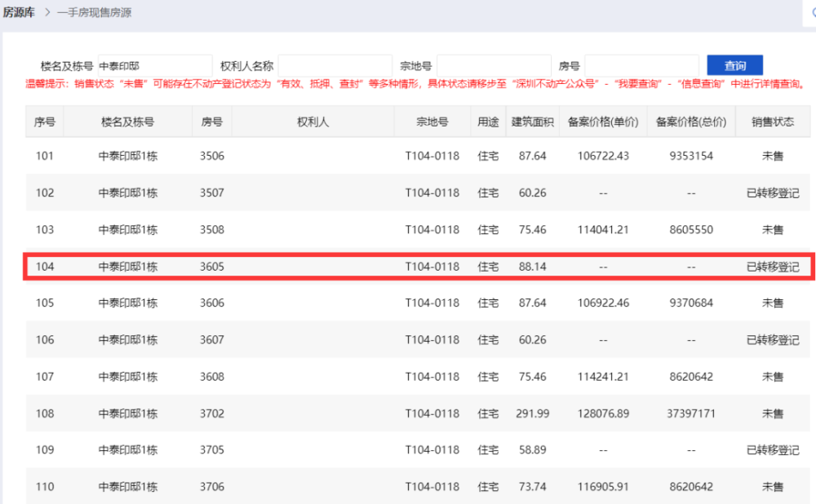Click unit price 114041.21

(x=603, y=230)
